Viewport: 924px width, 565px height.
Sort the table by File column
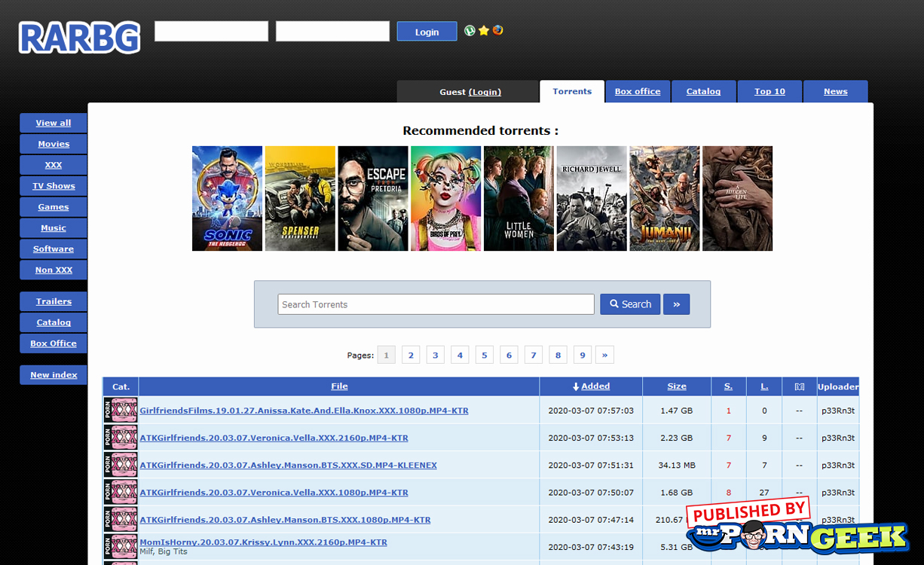[339, 386]
